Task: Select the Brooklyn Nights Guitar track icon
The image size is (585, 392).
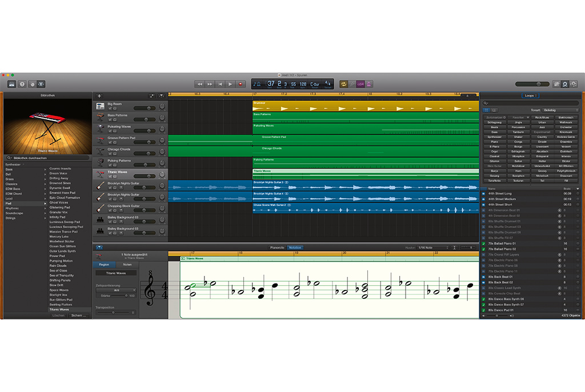Action: coord(100,185)
